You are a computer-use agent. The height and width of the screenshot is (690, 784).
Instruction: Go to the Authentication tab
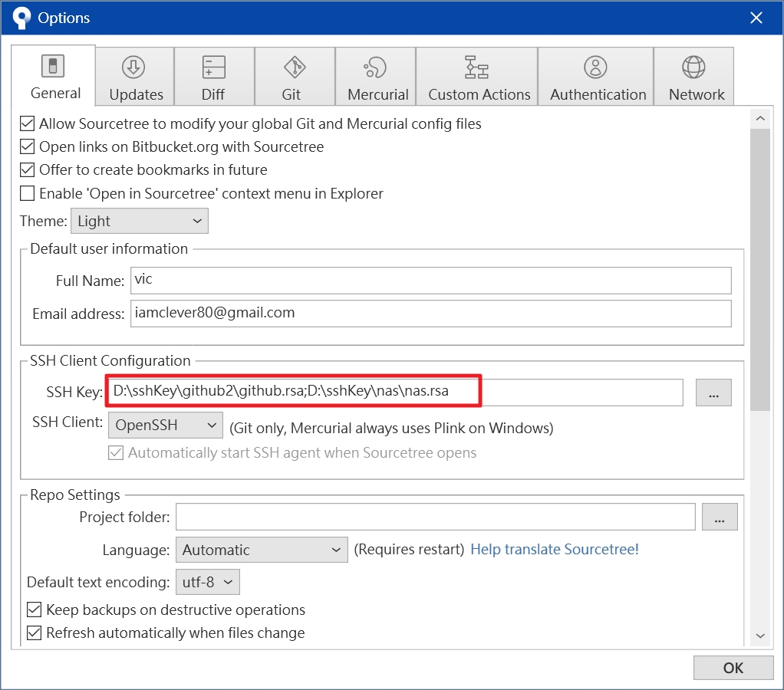click(x=596, y=77)
